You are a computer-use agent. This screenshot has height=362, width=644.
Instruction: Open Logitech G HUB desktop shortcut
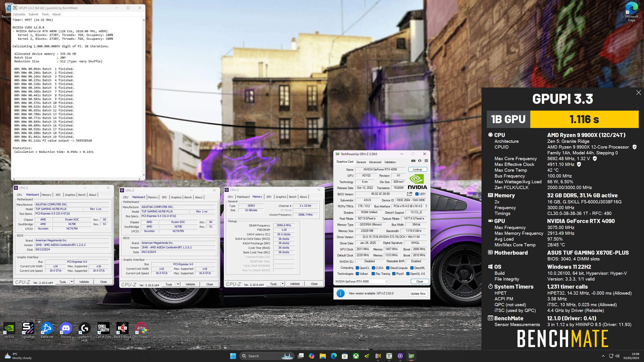tap(85, 332)
